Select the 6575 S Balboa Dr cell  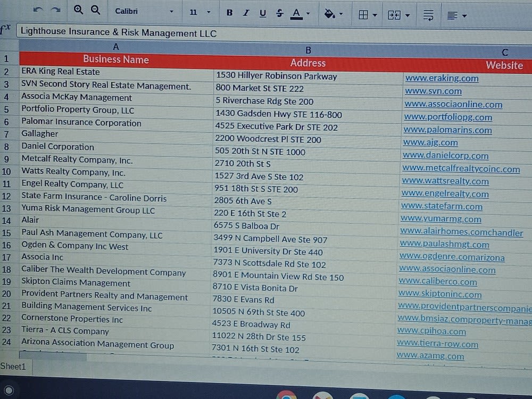click(305, 226)
